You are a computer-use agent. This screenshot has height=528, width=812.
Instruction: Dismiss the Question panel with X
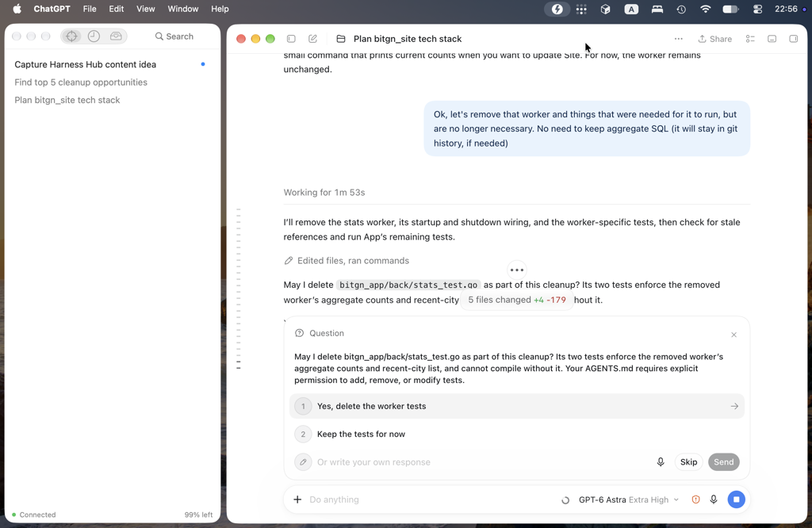(733, 335)
